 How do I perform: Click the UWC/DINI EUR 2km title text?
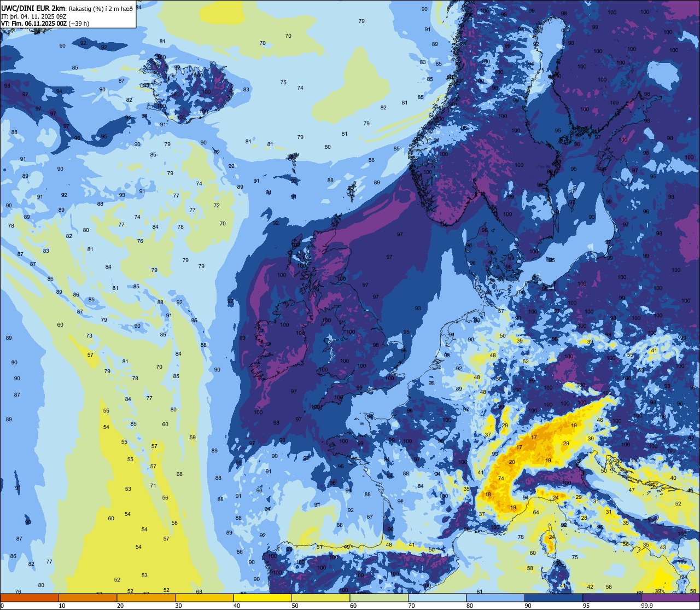click(x=33, y=8)
